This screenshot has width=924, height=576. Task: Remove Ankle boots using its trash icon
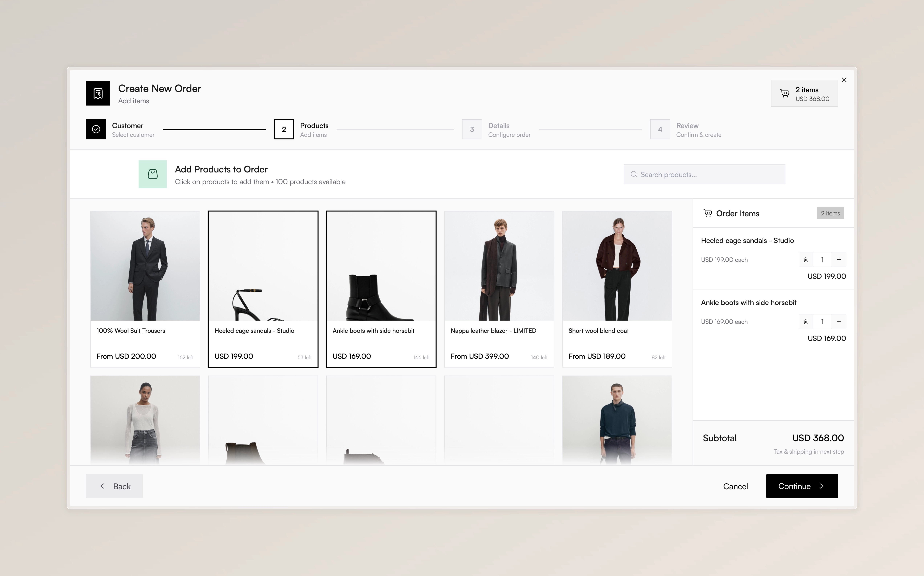coord(806,321)
